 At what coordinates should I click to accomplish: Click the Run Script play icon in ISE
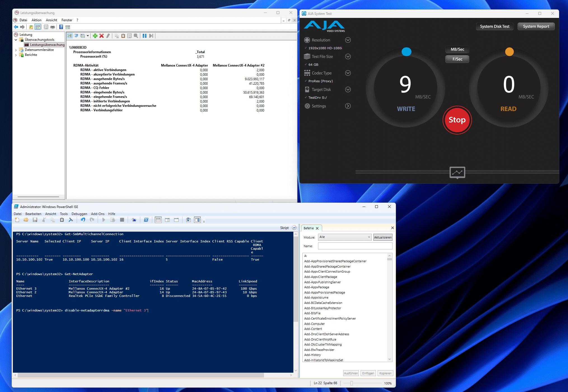coord(104,220)
